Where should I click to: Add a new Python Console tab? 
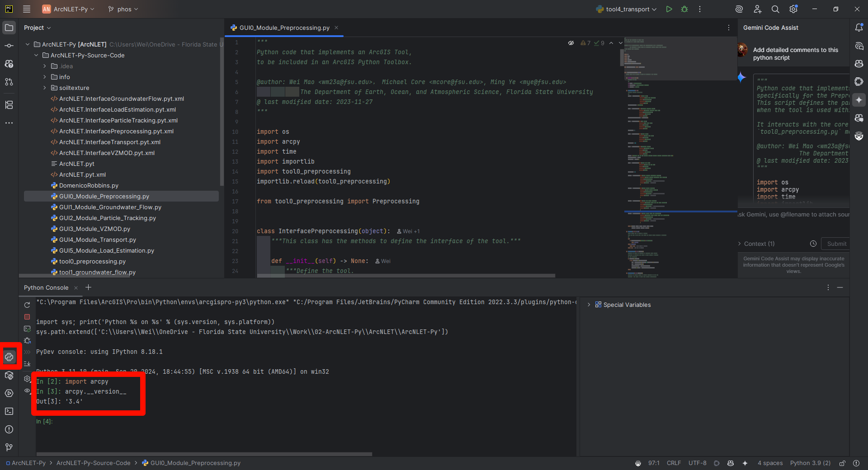88,287
